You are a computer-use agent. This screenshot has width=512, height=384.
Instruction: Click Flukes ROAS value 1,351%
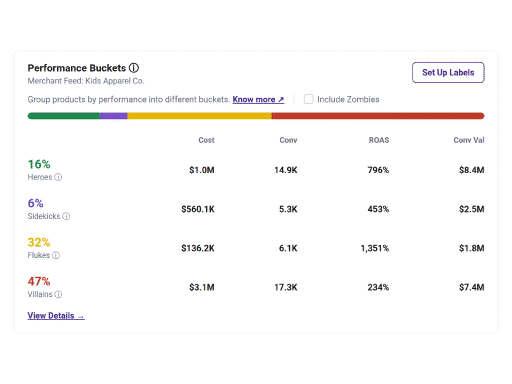(375, 248)
